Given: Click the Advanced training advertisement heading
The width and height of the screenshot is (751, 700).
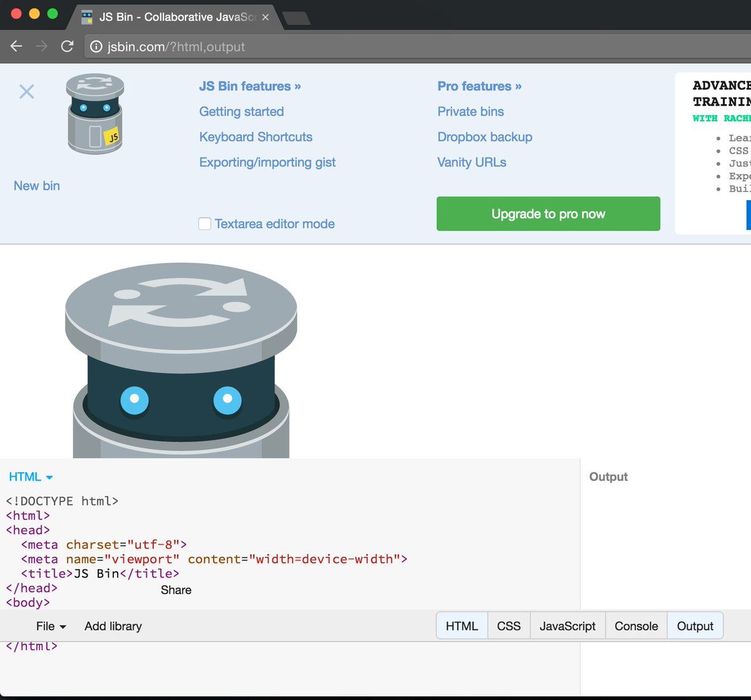Looking at the screenshot, I should [722, 93].
